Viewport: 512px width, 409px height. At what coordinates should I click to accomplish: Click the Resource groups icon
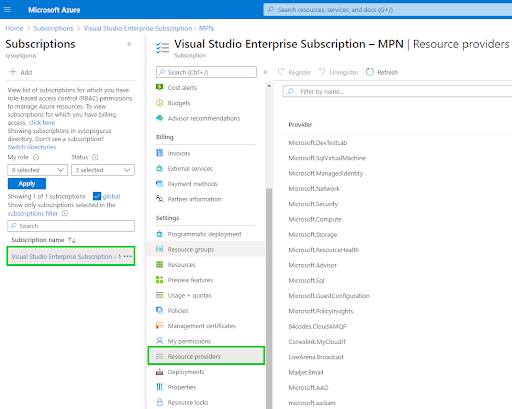(160, 249)
